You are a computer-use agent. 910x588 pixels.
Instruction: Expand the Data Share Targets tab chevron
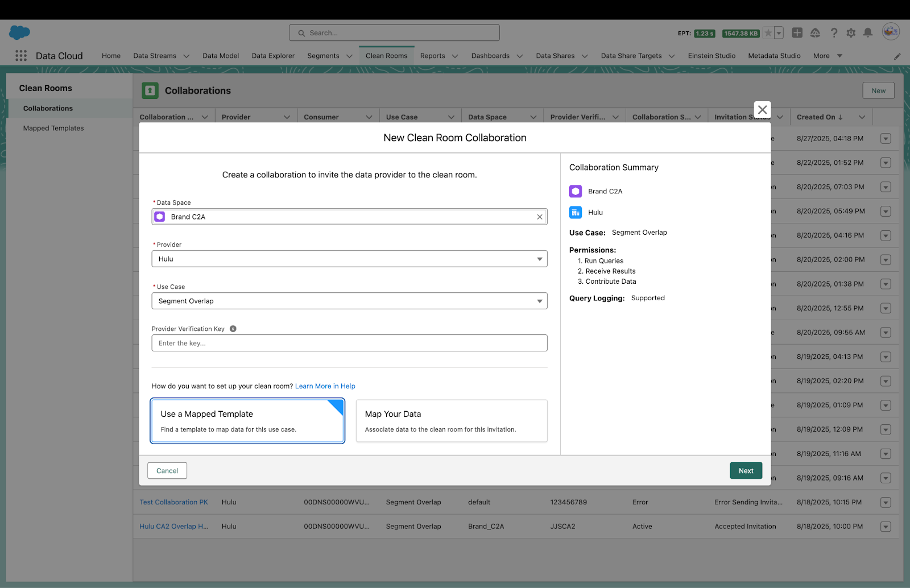(x=672, y=56)
